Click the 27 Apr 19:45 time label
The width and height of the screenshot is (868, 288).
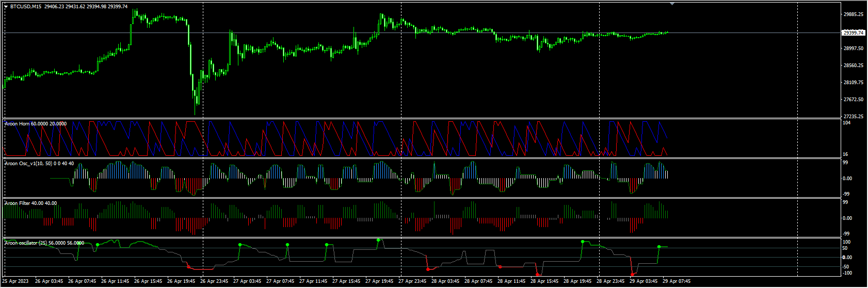click(379, 281)
